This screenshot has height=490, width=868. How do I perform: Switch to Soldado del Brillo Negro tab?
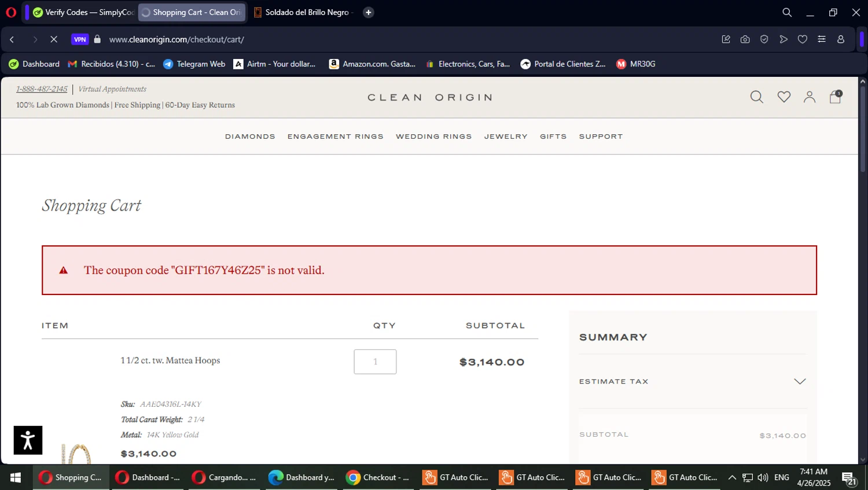point(303,12)
